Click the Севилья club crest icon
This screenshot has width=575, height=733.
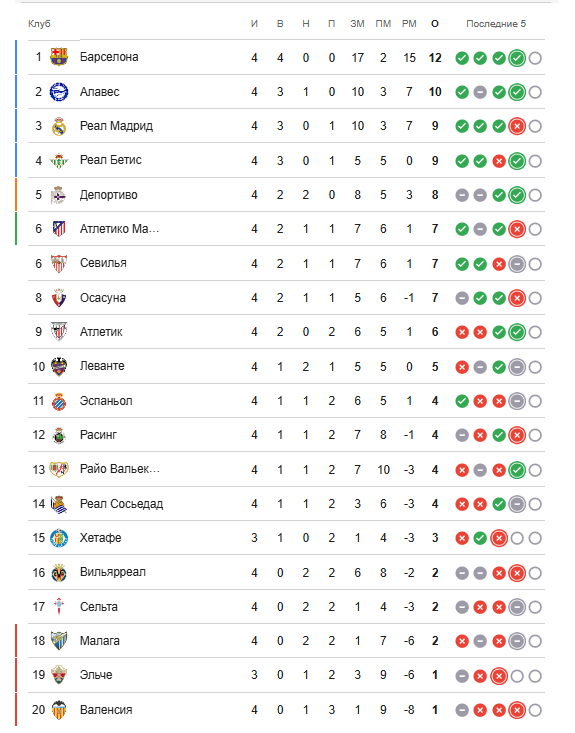point(59,264)
